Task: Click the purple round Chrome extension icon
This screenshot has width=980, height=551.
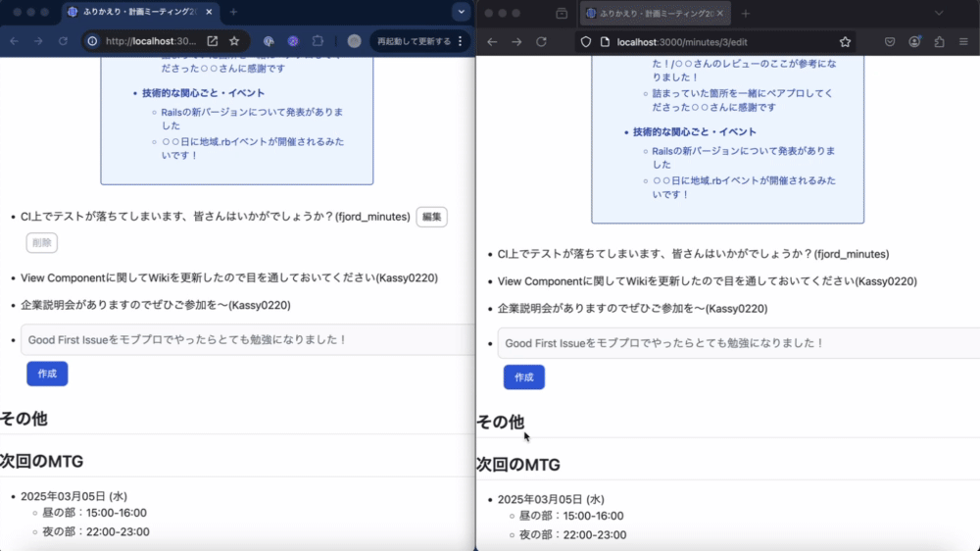Action: click(293, 41)
